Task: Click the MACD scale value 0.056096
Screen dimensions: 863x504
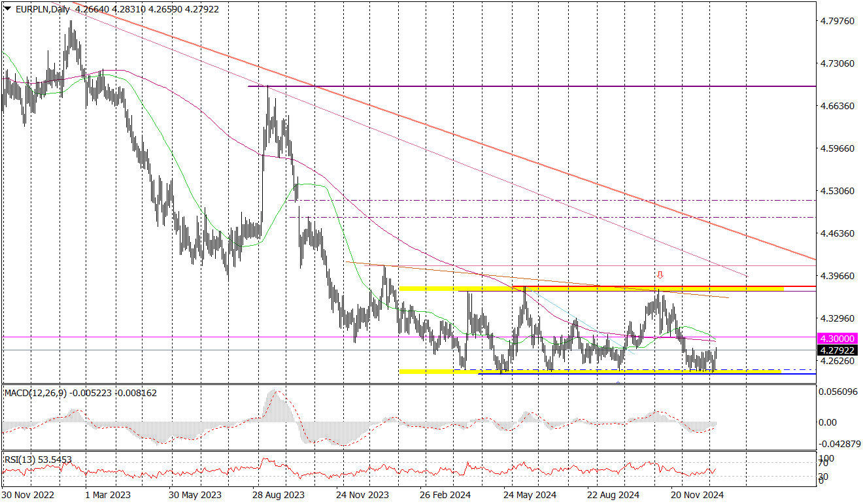Action: click(x=838, y=392)
